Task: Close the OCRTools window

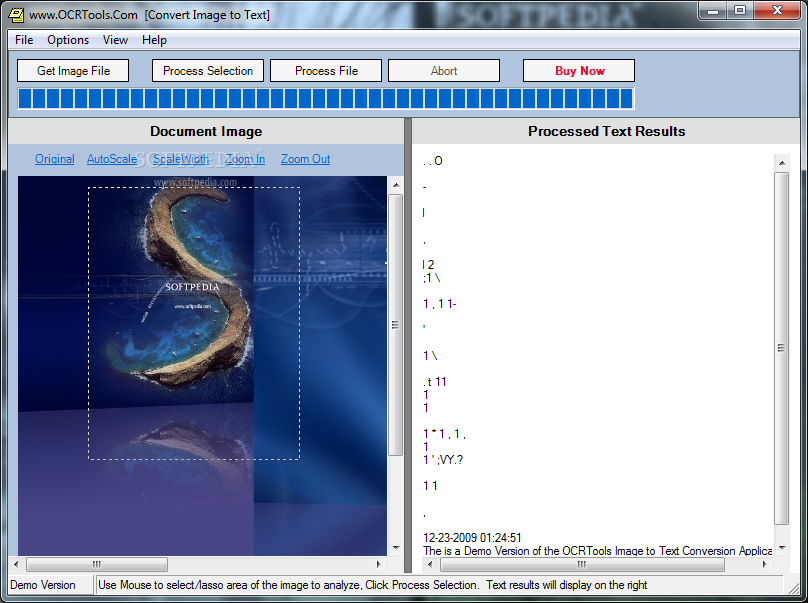Action: point(778,11)
